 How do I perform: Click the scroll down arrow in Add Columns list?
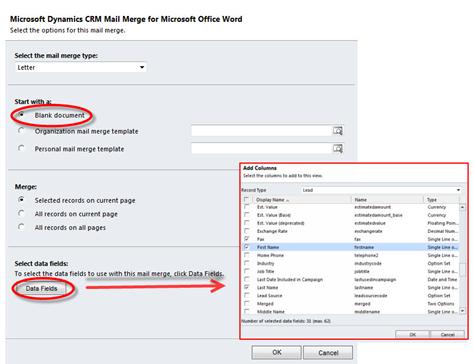point(462,311)
